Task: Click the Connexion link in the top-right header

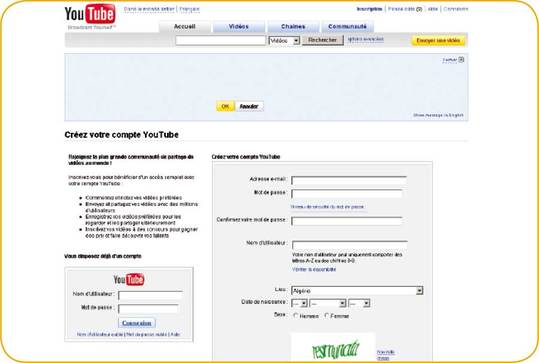Action: pos(455,9)
